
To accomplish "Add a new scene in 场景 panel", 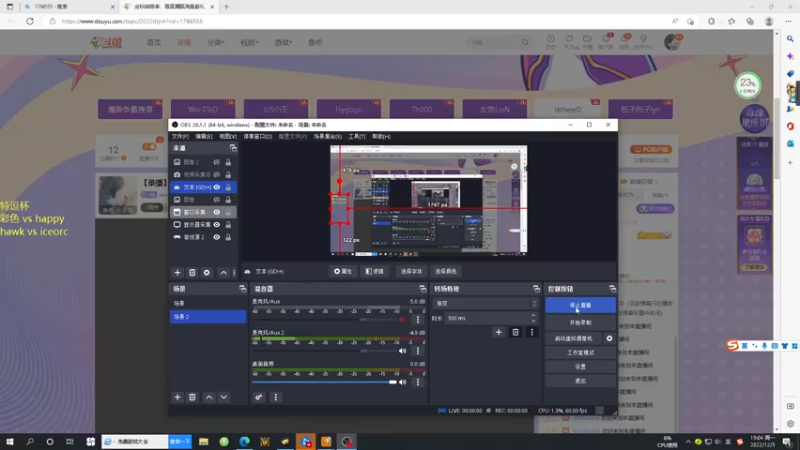I will coord(177,397).
